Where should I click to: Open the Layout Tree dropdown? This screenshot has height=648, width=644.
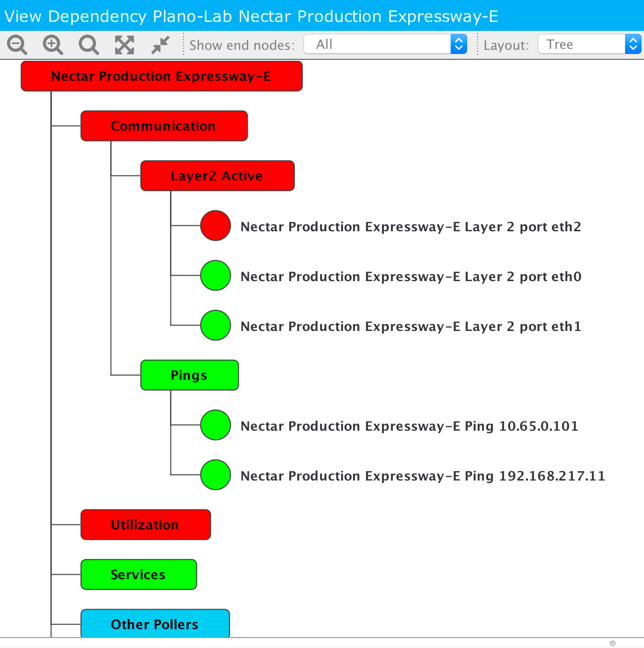pos(589,44)
